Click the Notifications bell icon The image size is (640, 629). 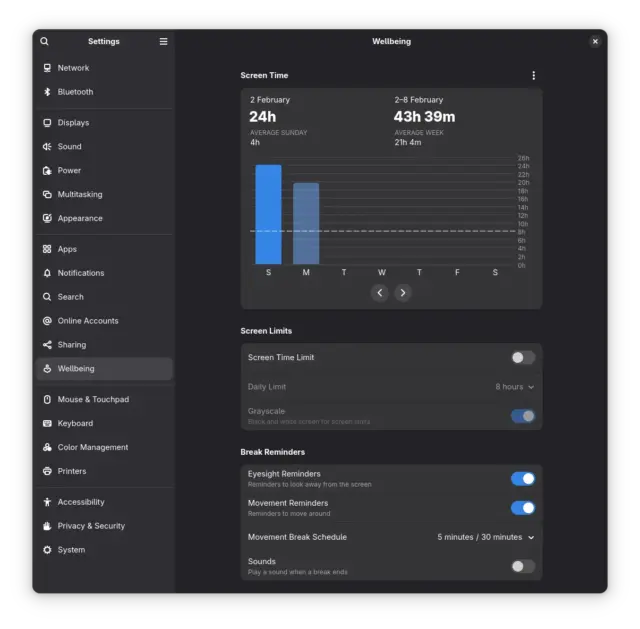[x=47, y=273]
